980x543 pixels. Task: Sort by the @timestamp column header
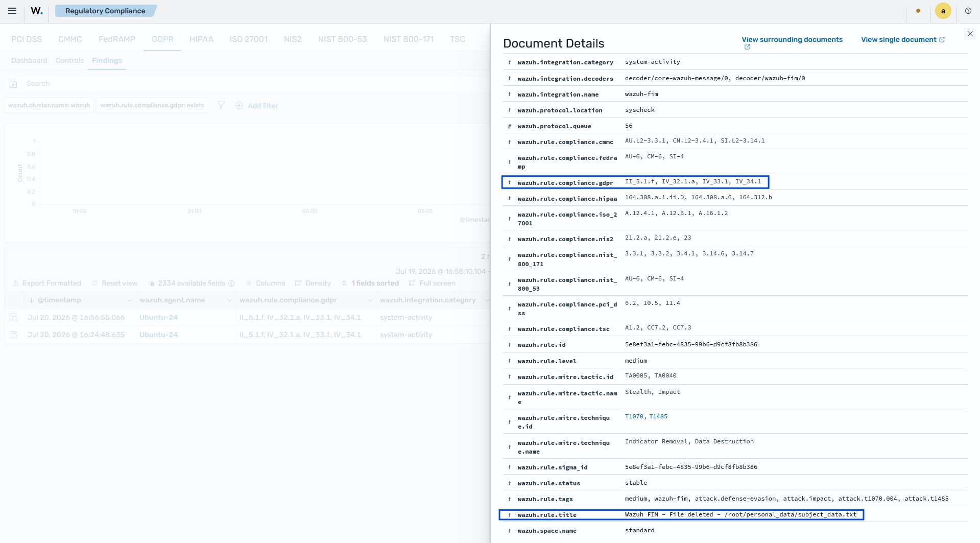tap(59, 300)
